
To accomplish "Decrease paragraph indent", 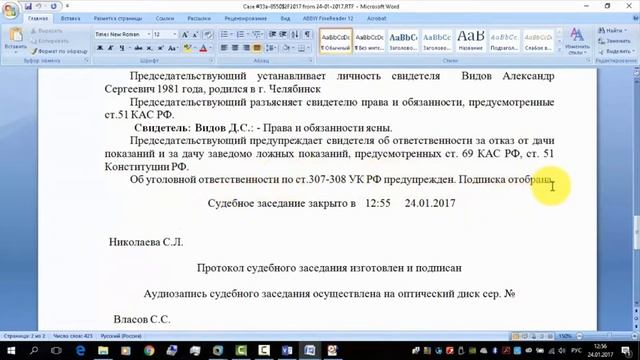I will [273, 34].
